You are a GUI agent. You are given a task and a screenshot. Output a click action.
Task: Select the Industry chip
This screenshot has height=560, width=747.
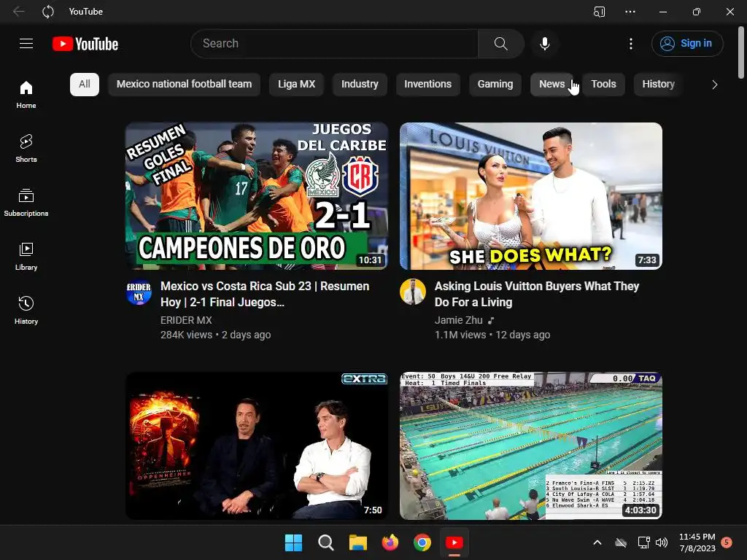360,85
